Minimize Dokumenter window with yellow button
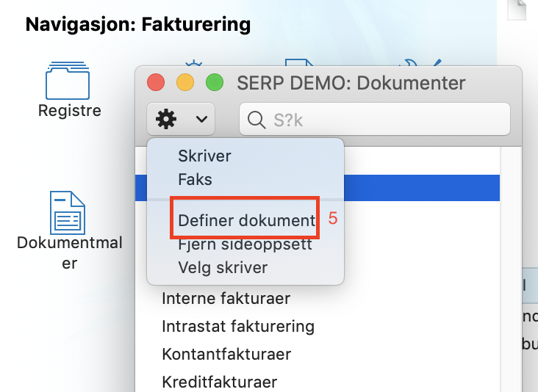Viewport: 538px width, 392px height. click(185, 82)
